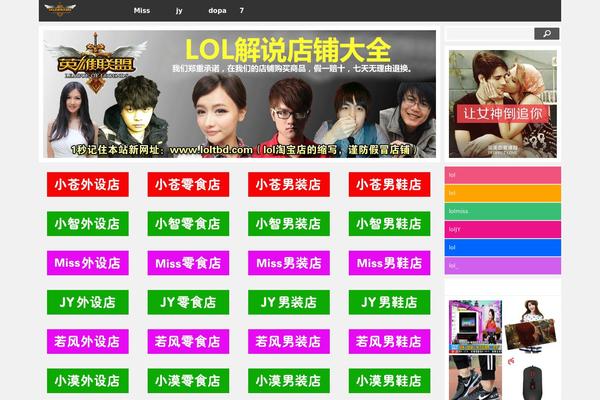Click the blue lol sidebar link bar
600x400 pixels.
[503, 248]
